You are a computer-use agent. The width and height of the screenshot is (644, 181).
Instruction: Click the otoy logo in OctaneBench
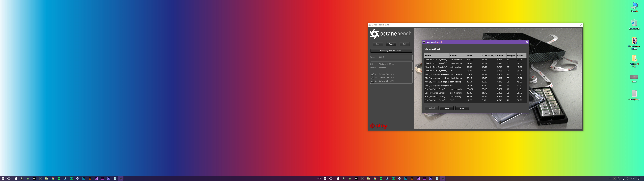(378, 126)
